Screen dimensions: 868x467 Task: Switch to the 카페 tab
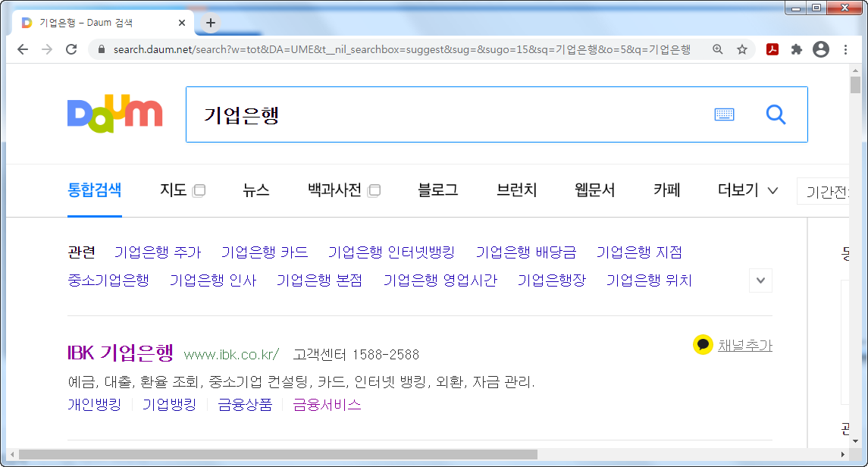(666, 190)
